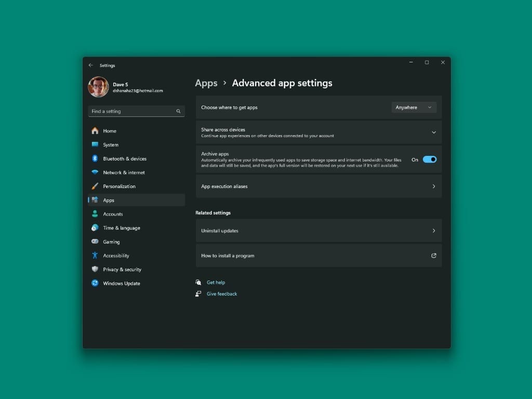Click the Accounts icon in the sidebar

[x=96, y=214]
